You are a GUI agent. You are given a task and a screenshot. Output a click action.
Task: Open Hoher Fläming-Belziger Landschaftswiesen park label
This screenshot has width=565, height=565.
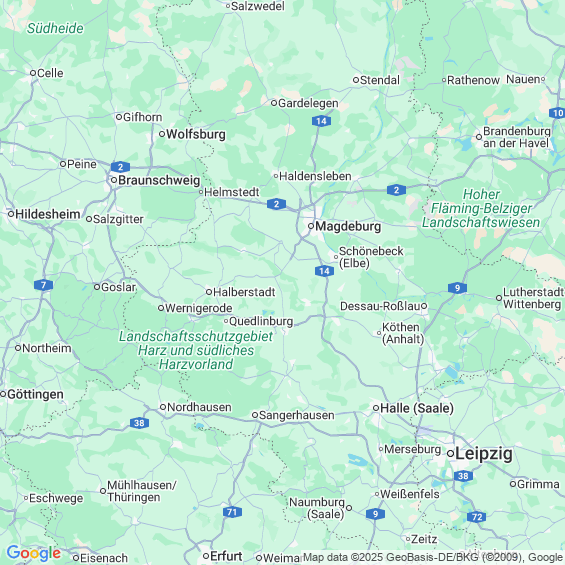(x=481, y=208)
